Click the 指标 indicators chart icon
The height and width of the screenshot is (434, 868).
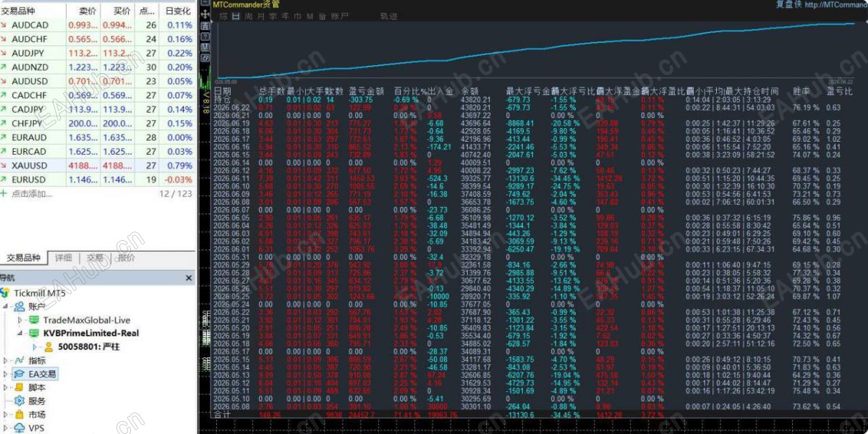point(20,360)
